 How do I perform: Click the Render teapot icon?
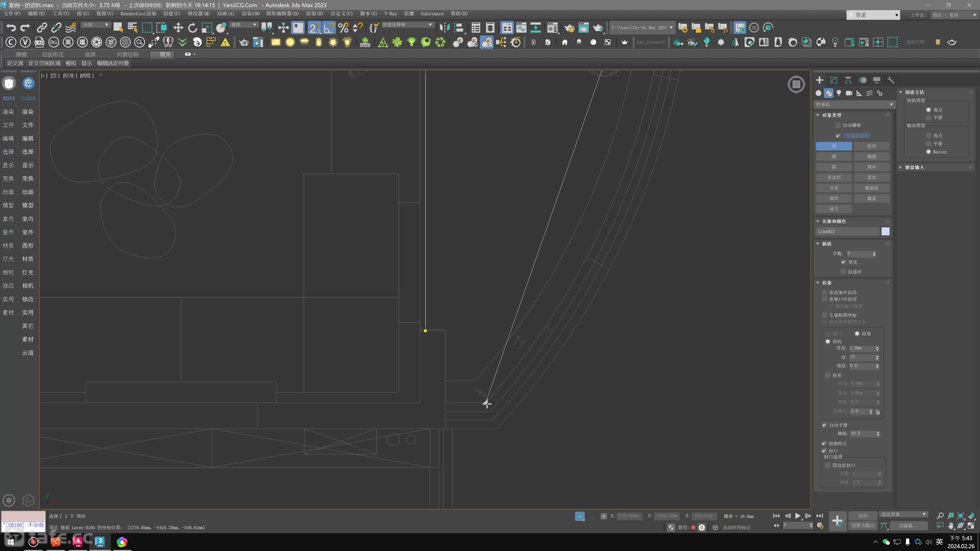point(598,28)
